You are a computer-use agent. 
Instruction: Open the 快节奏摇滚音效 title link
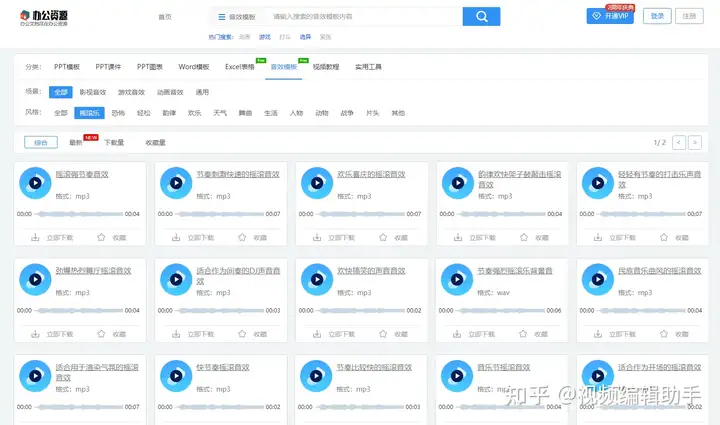click(x=223, y=368)
